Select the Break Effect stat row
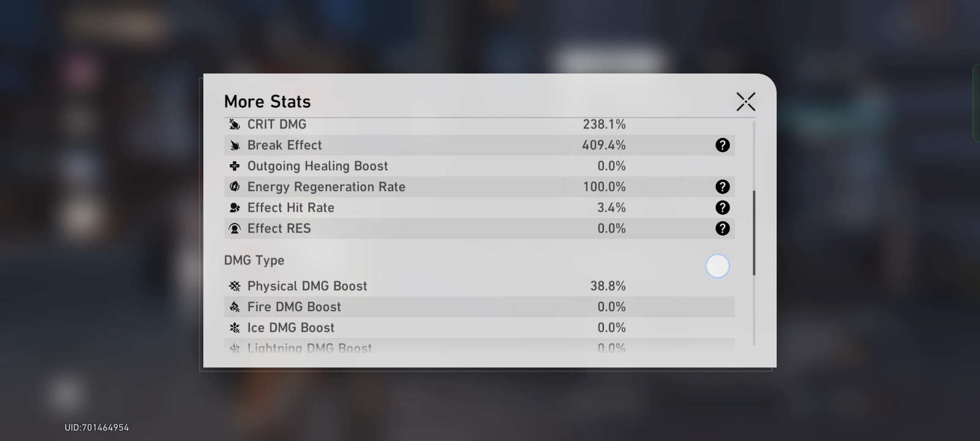980x441 pixels. (x=429, y=145)
